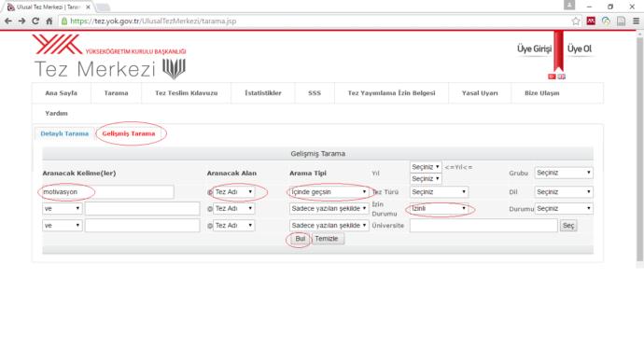Open first row Tez Adı field dropdown
The height and width of the screenshot is (362, 644).
[233, 191]
